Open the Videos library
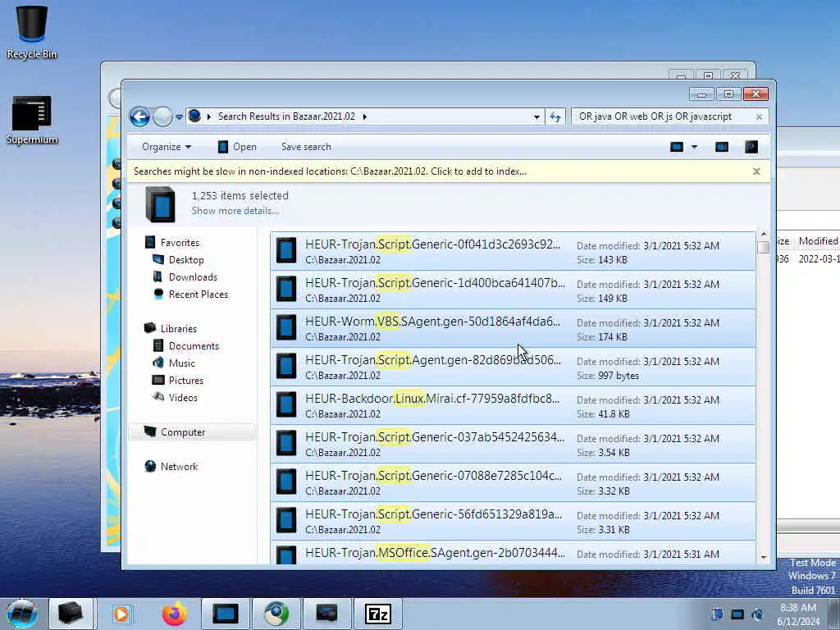840x630 pixels. (x=183, y=398)
